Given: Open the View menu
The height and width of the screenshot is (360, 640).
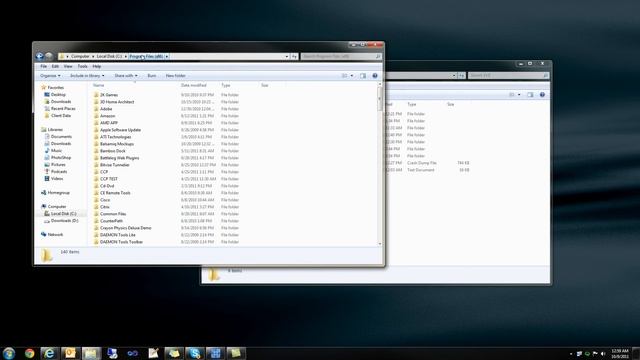Looking at the screenshot, I should point(68,66).
